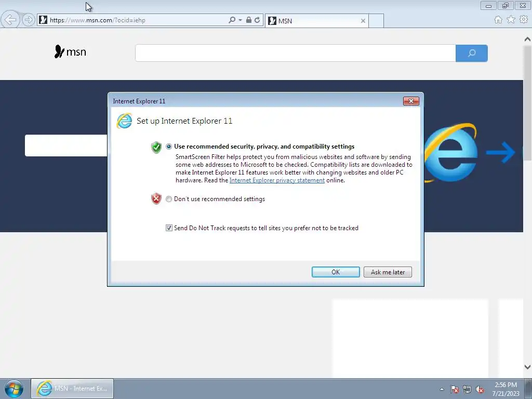Click the blue MSN search button

[472, 54]
